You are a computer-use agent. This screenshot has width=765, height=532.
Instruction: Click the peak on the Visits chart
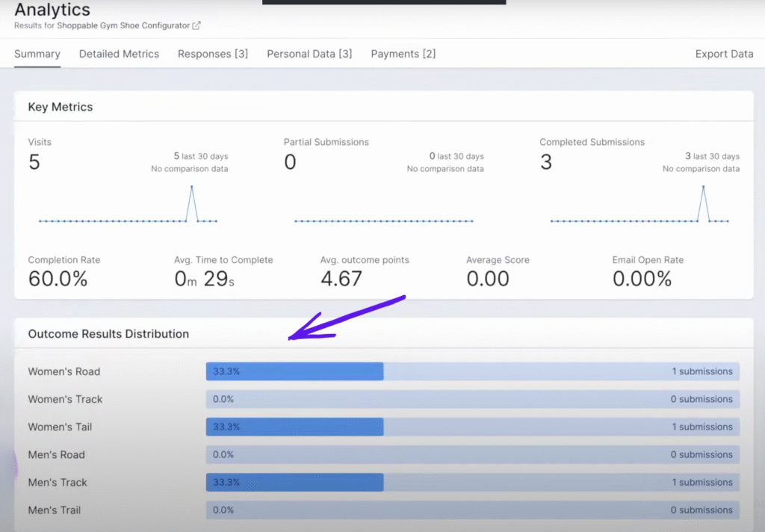191,187
